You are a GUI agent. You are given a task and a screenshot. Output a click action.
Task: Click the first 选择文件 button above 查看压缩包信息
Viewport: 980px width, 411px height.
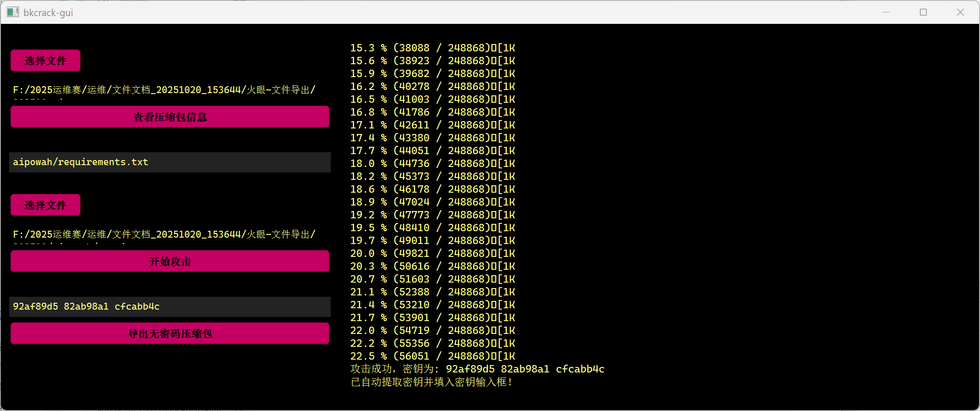coord(45,61)
